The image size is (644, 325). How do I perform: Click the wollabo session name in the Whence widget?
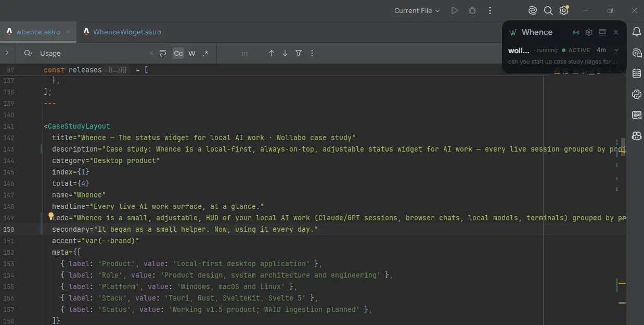[x=519, y=51]
